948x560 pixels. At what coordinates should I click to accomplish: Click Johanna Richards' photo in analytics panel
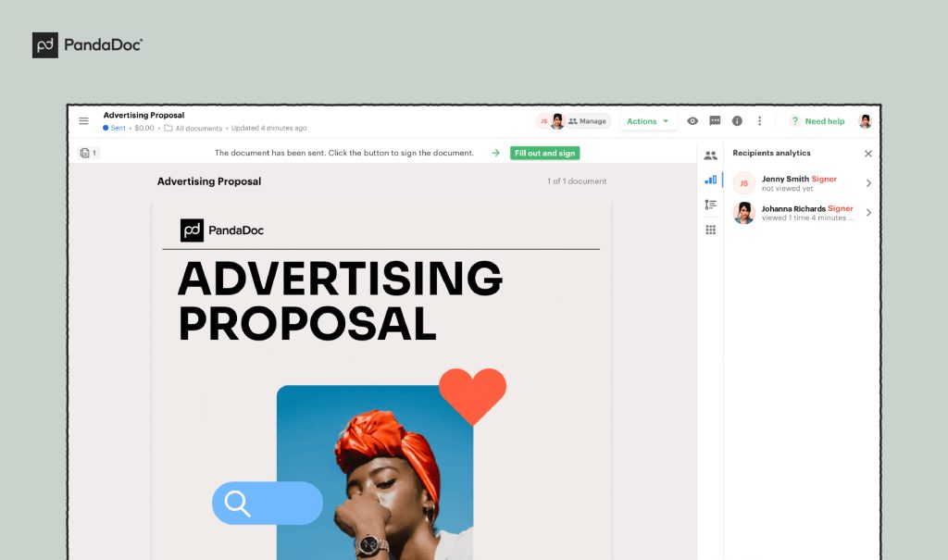pyautogui.click(x=743, y=213)
